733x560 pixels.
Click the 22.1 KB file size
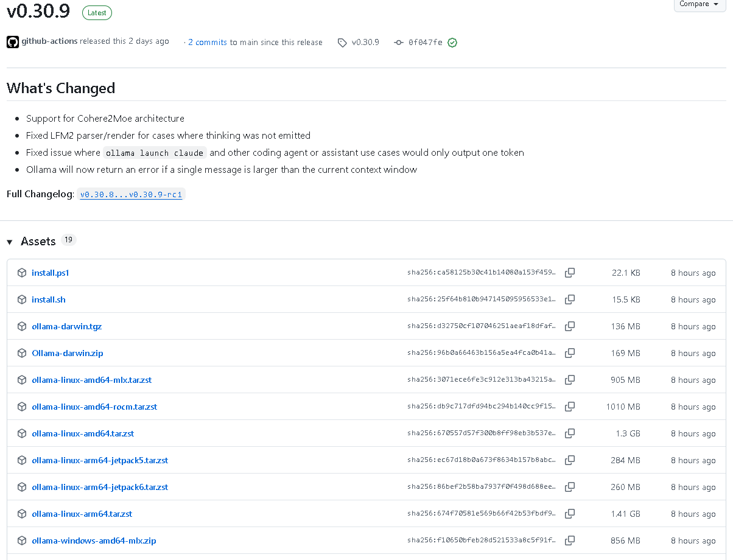coord(626,273)
